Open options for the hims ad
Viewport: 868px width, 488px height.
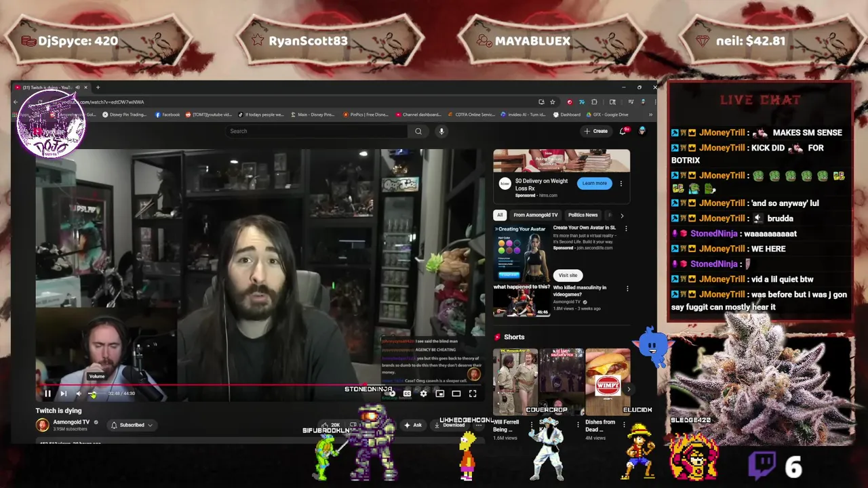pyautogui.click(x=620, y=183)
